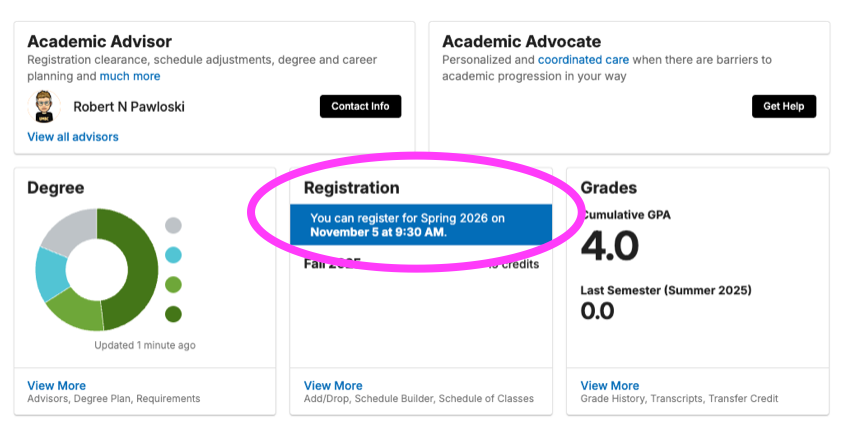
Task: Click the Spring 2026 registration banner
Action: pyautogui.click(x=420, y=225)
